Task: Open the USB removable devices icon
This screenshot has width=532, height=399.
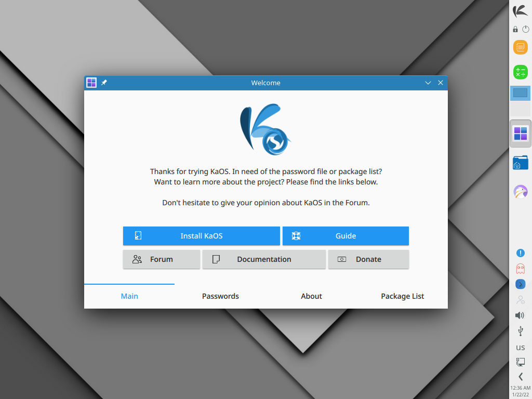Action: click(x=520, y=331)
